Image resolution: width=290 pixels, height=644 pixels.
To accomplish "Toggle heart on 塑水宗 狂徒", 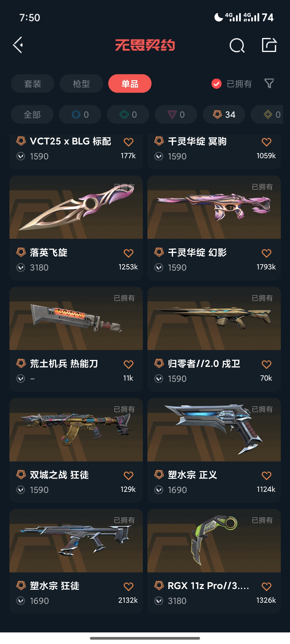I will coord(129,586).
